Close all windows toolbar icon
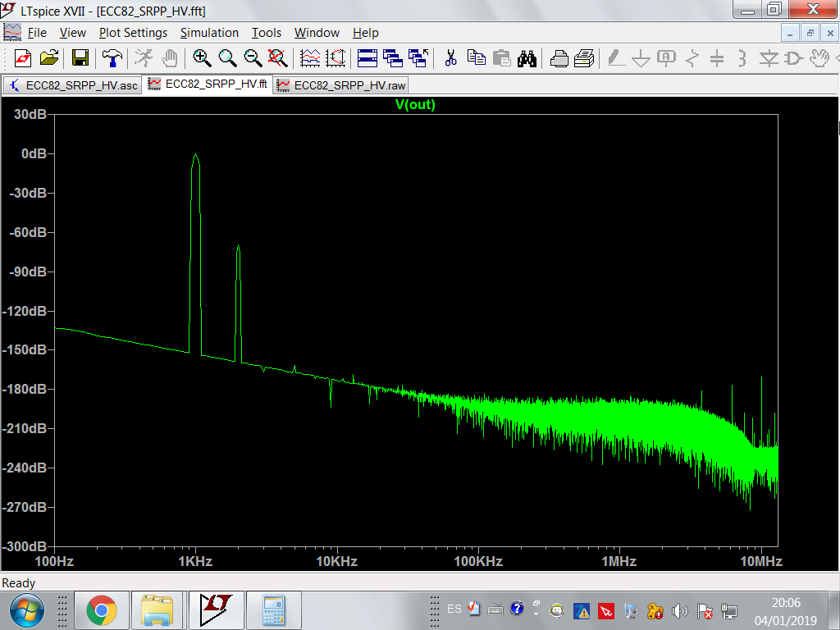Viewport: 840px width, 630px height. pos(418,58)
